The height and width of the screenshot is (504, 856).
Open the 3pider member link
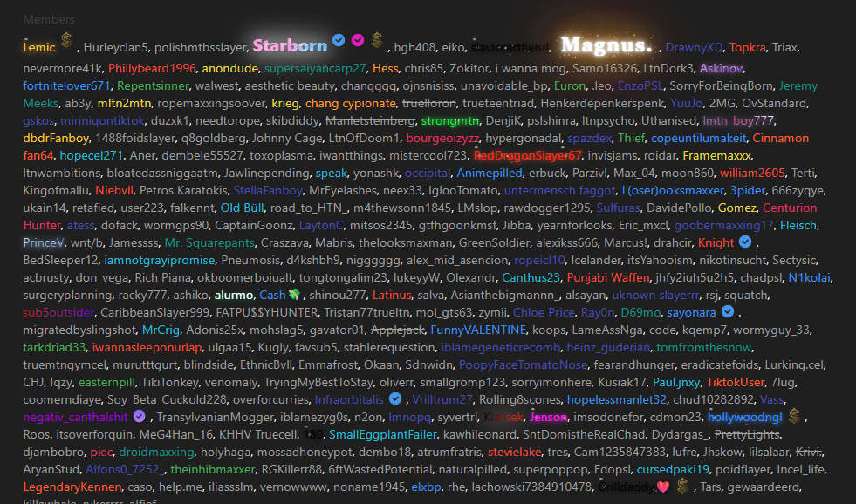click(747, 190)
